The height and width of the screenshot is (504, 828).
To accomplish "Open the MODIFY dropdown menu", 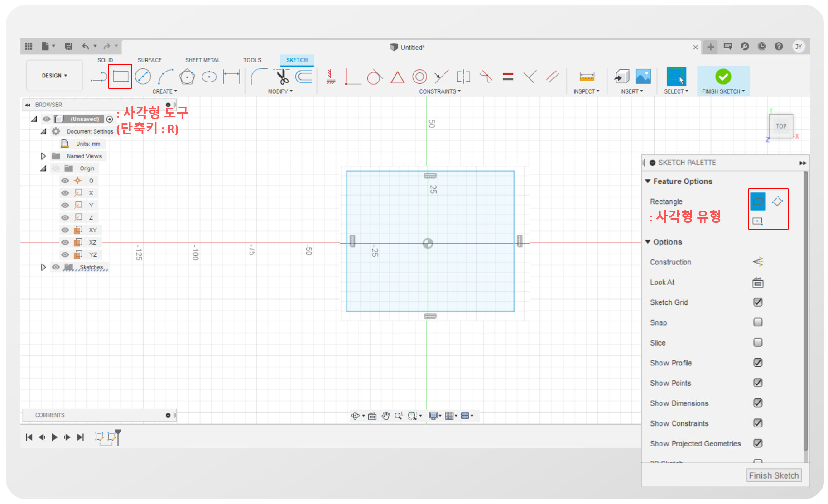I will 280,91.
